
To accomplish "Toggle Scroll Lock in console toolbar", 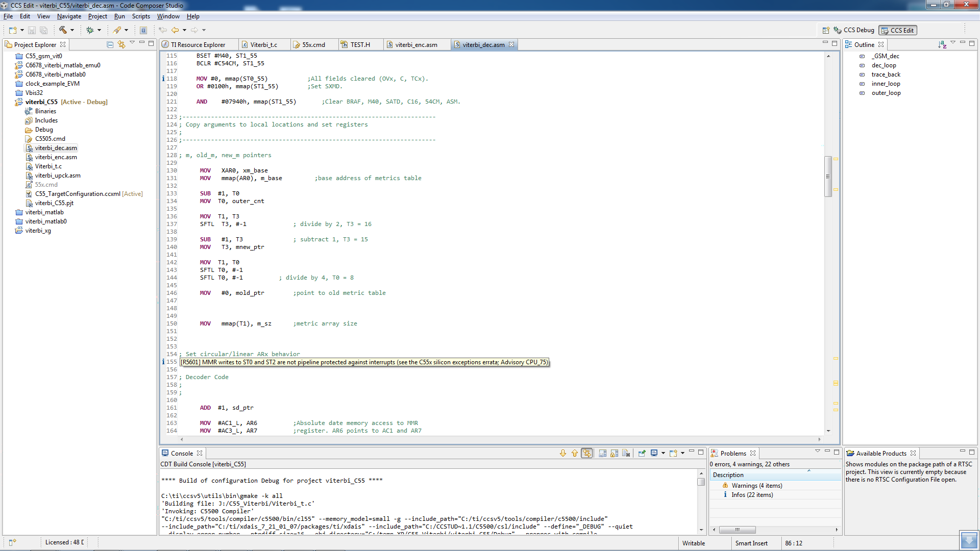I will point(615,453).
